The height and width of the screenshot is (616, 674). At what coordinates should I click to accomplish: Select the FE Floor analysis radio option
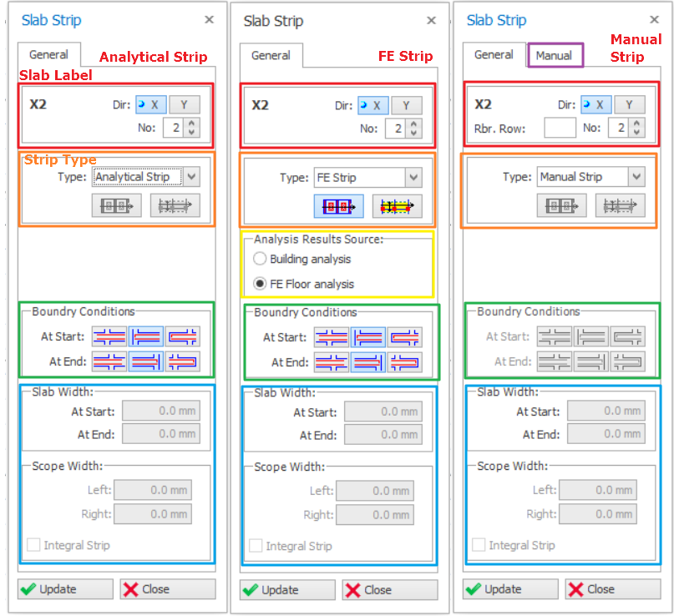click(x=260, y=284)
